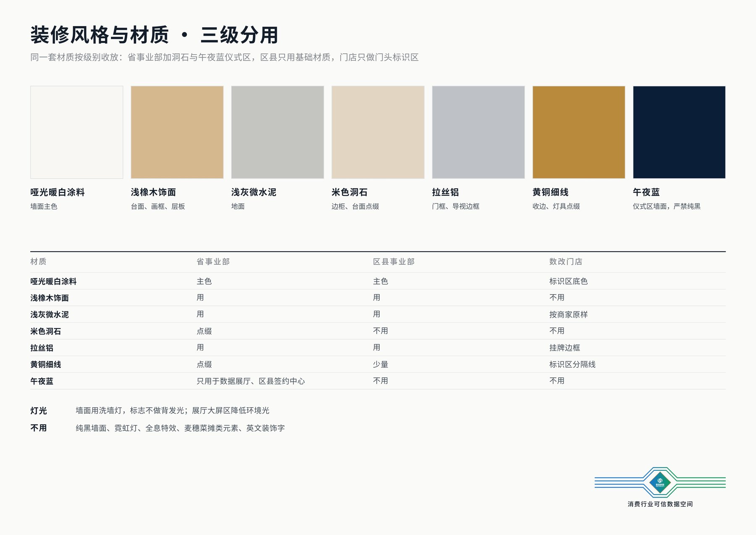Click the 黄铜细线 name under brass swatch
The width and height of the screenshot is (756, 535).
[x=550, y=192]
